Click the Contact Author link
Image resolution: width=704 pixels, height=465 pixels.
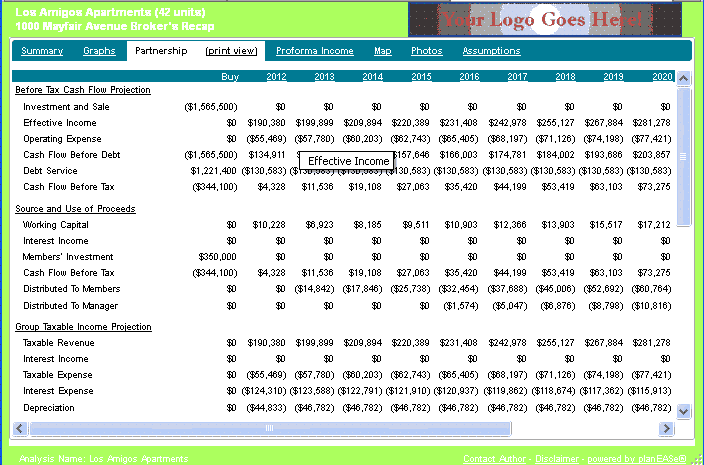(x=494, y=459)
